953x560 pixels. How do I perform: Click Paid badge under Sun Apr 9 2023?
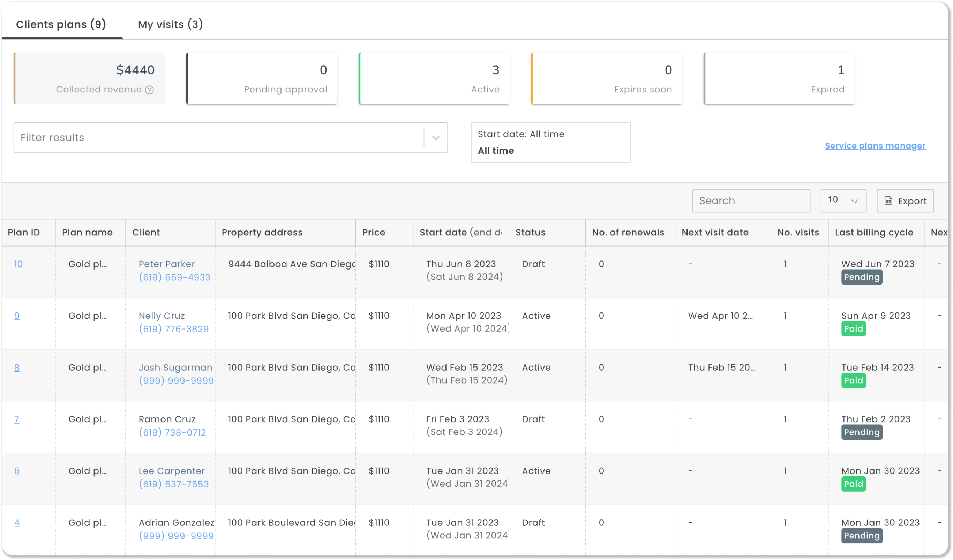[854, 329]
